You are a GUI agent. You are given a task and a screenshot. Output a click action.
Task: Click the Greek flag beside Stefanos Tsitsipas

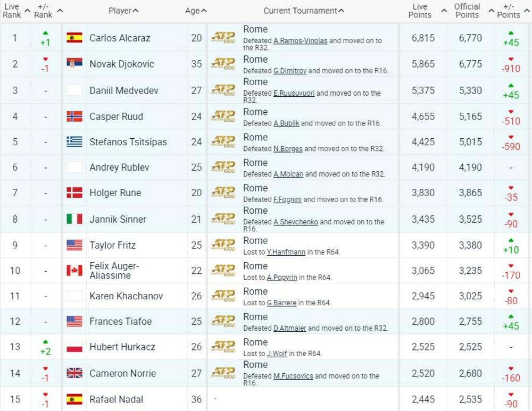(x=74, y=142)
